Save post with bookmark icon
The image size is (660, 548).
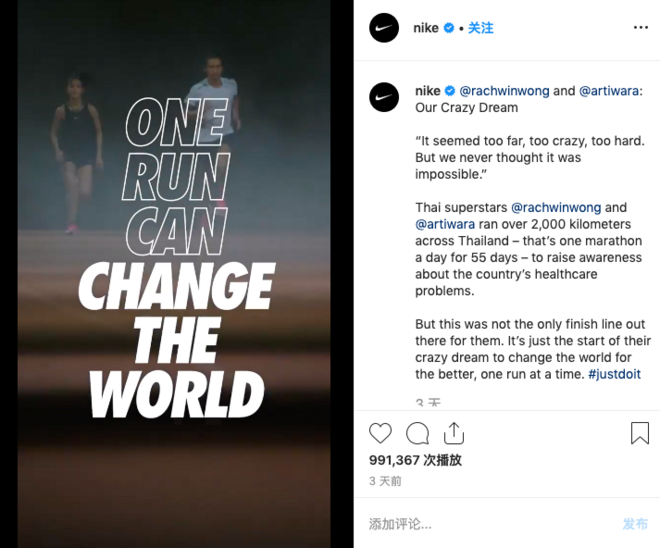[640, 433]
